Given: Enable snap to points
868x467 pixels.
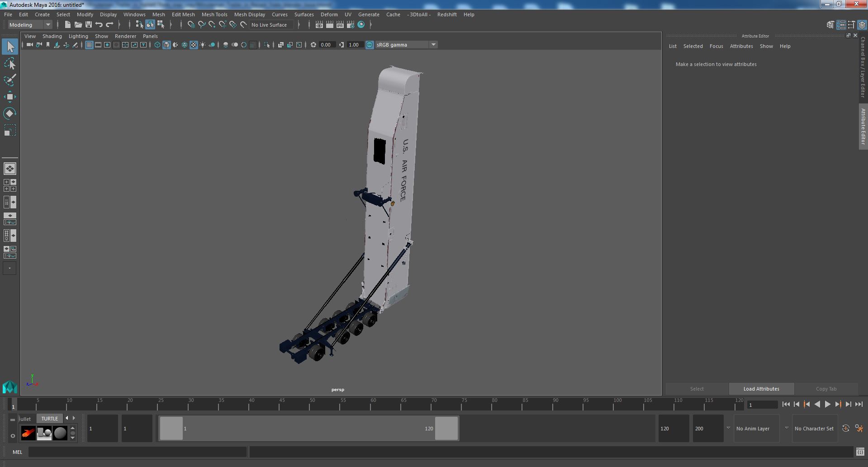Looking at the screenshot, I should 212,25.
